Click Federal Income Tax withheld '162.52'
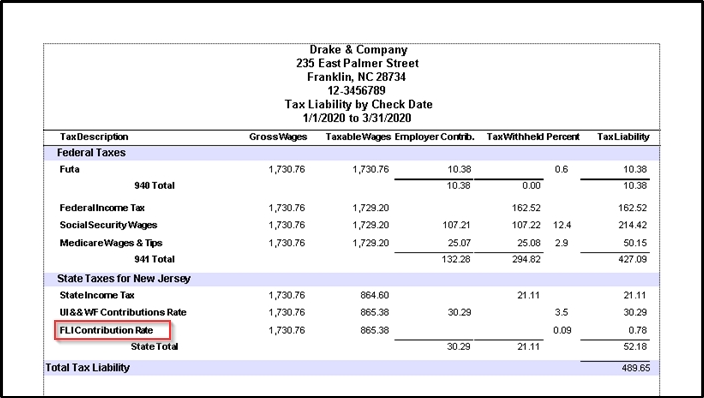The image size is (704, 398). (526, 208)
